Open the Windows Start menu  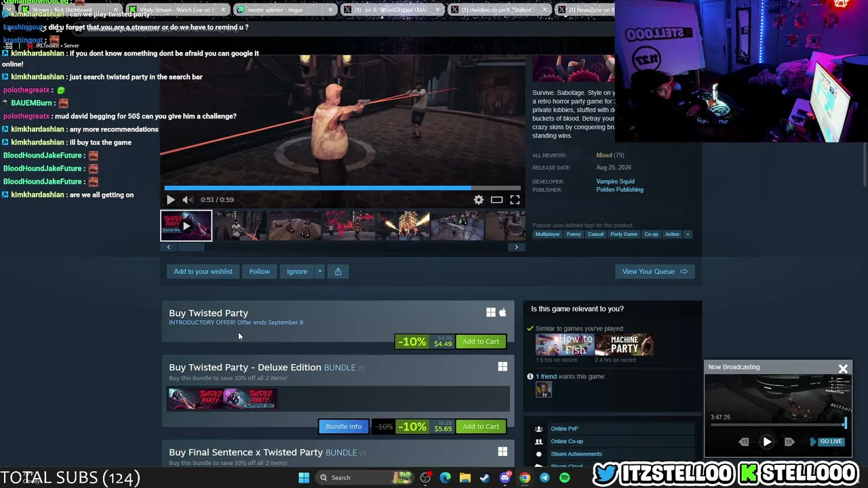click(304, 478)
